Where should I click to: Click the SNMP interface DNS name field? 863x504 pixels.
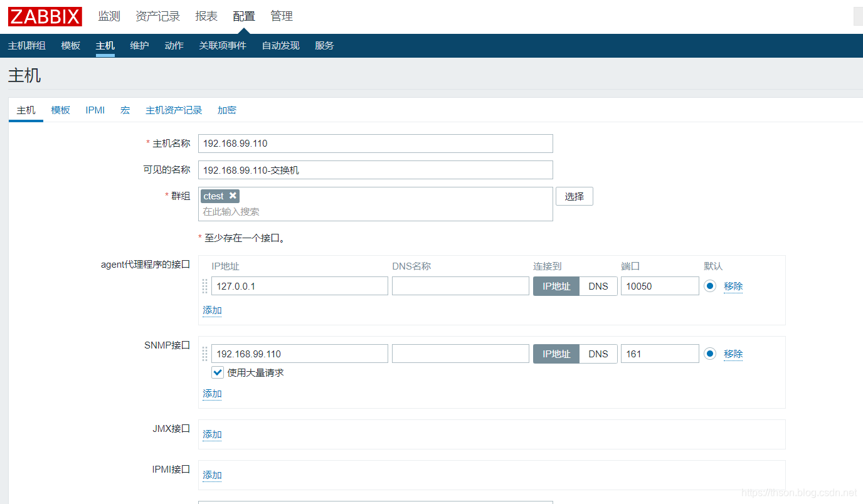460,354
